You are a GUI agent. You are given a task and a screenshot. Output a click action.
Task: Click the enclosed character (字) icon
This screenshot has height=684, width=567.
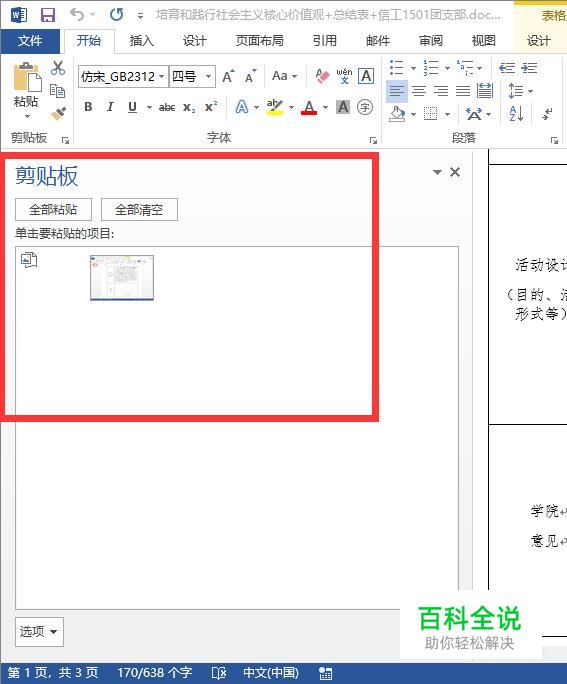[365, 107]
